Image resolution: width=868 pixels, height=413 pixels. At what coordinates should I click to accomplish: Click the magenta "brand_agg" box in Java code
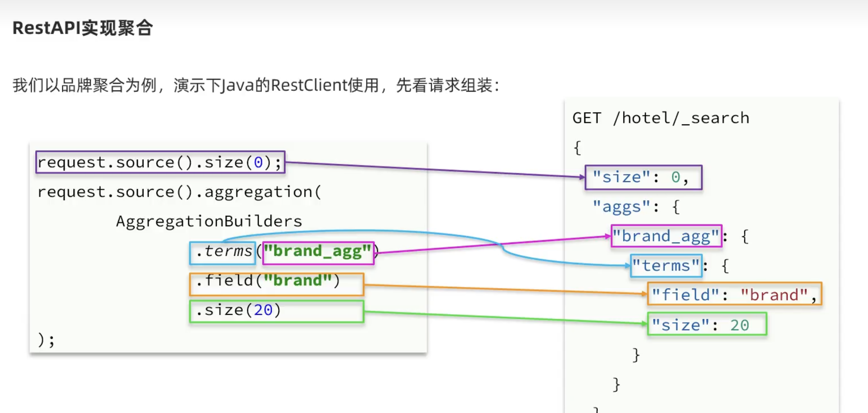[x=318, y=253]
